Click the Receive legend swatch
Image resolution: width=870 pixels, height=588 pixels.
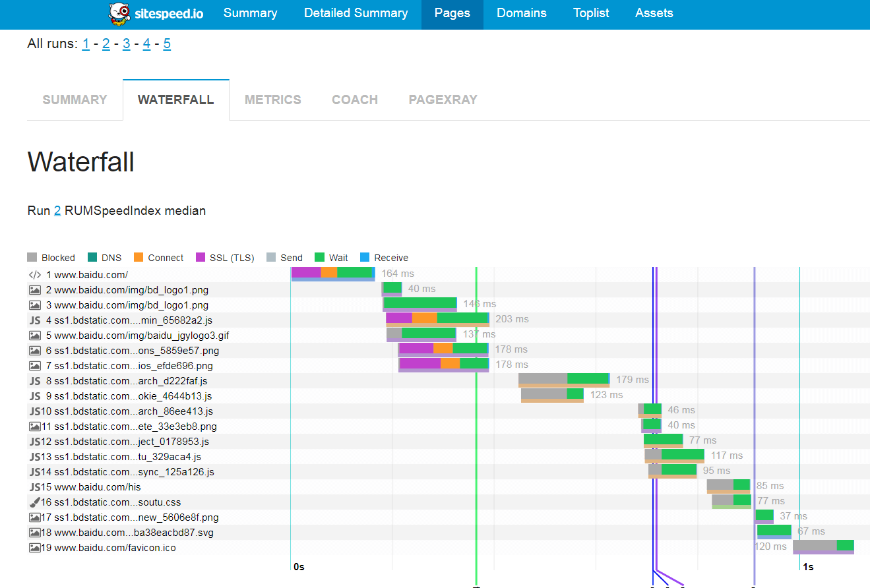(x=365, y=258)
